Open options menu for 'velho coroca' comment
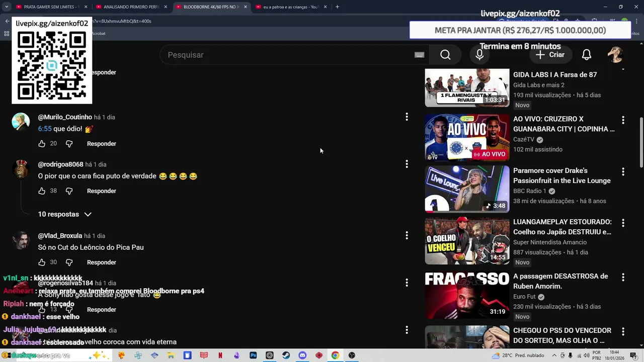The width and height of the screenshot is (644, 362). [407, 330]
